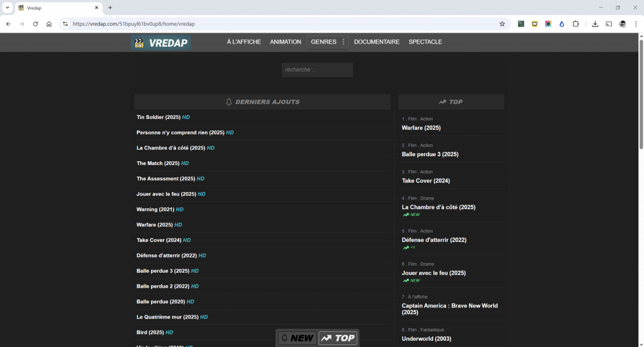The height and width of the screenshot is (347, 644).
Task: Open the browser Downloads icon
Action: (x=595, y=24)
